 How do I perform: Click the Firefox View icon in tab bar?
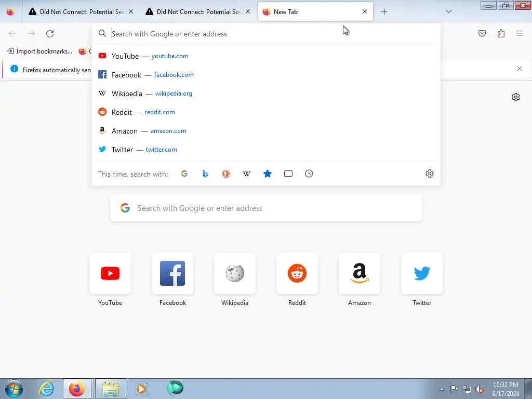pyautogui.click(x=10, y=11)
